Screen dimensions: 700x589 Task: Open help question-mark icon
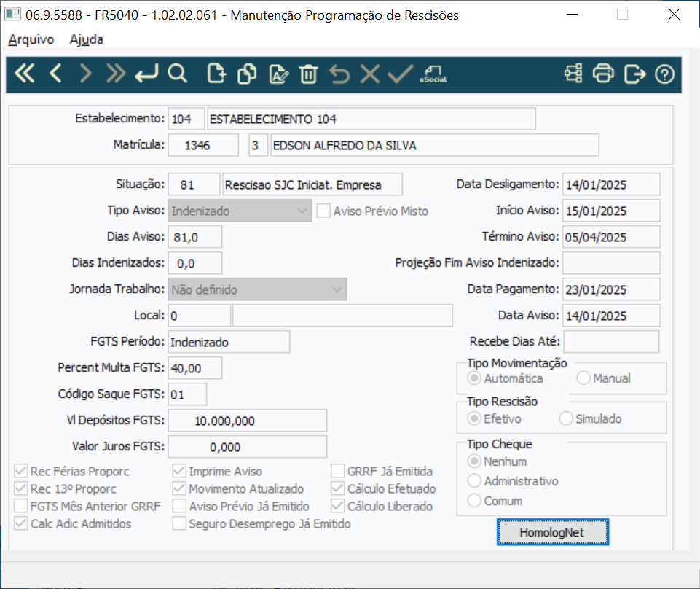(665, 74)
